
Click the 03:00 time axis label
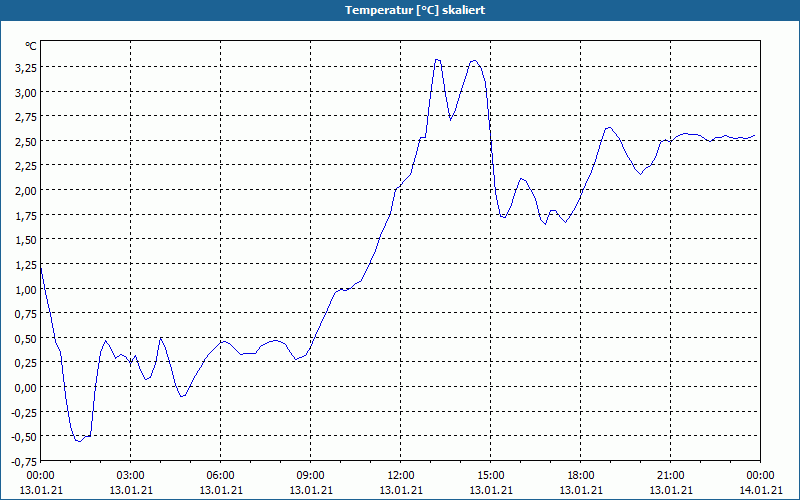pyautogui.click(x=131, y=476)
